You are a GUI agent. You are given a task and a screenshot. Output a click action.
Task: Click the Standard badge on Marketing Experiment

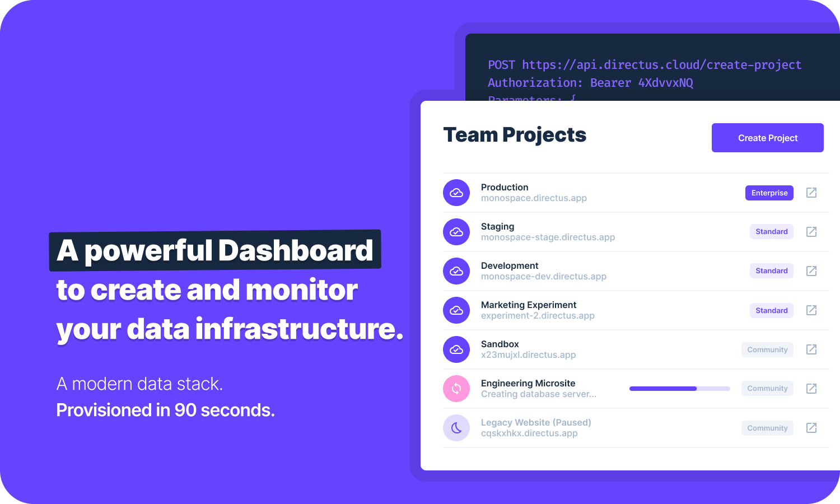772,310
